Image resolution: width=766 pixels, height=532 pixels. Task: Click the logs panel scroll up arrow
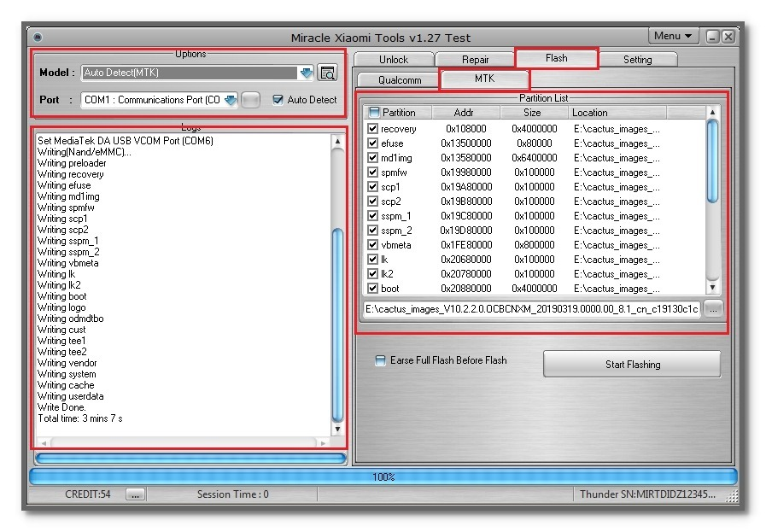pyautogui.click(x=337, y=142)
